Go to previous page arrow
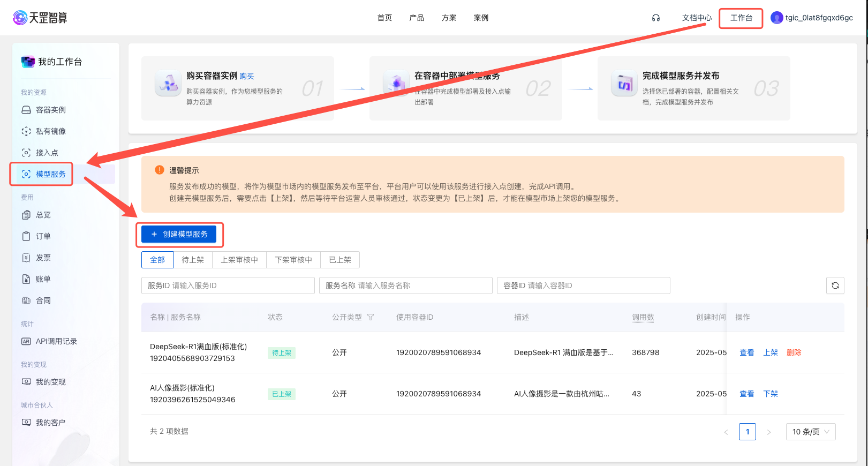The width and height of the screenshot is (868, 466). 726,432
